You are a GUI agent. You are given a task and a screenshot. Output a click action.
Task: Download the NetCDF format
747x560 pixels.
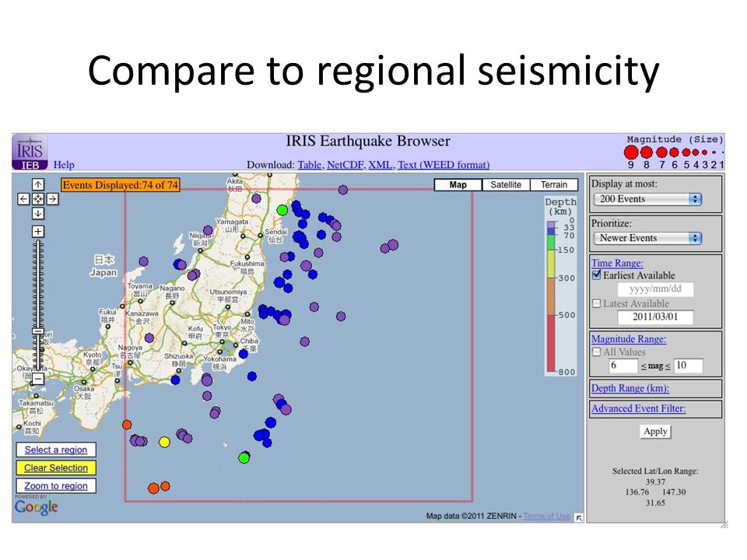[345, 165]
